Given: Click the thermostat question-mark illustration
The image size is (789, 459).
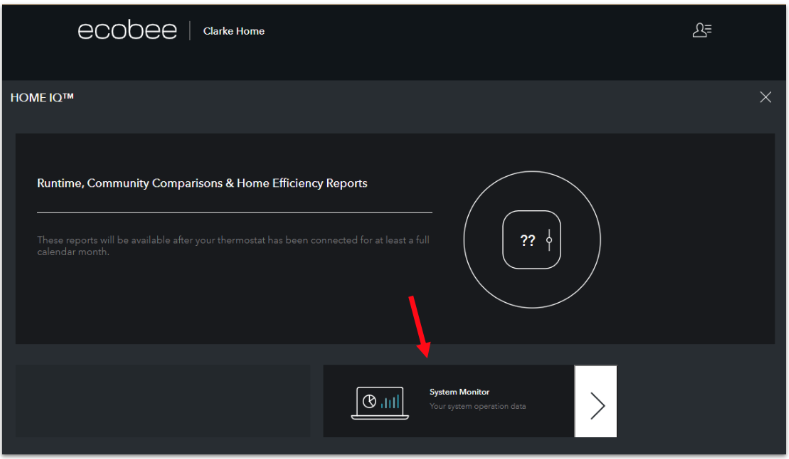Looking at the screenshot, I should point(531,240).
